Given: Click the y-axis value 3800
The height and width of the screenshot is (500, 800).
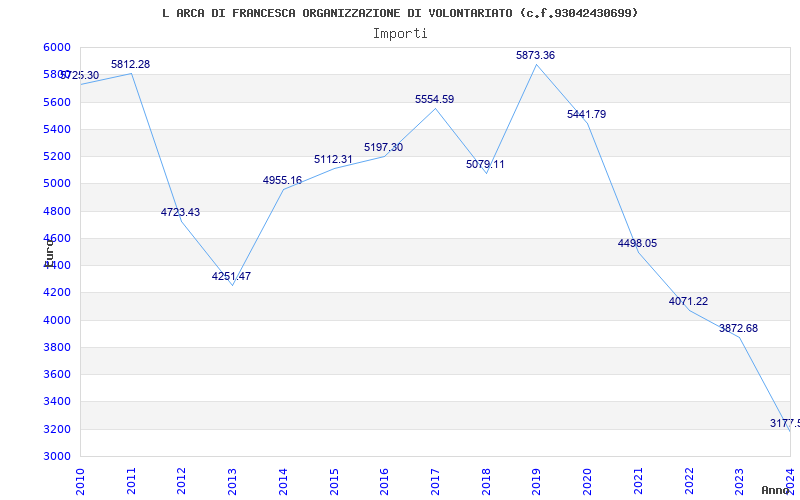Looking at the screenshot, I should tap(58, 347).
